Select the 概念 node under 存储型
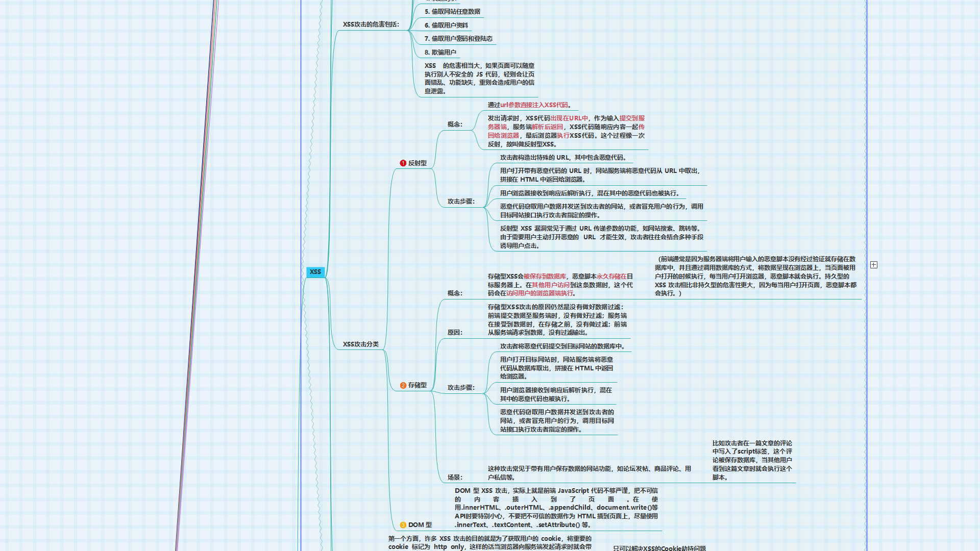Screen dimensions: 980x551 coord(455,293)
